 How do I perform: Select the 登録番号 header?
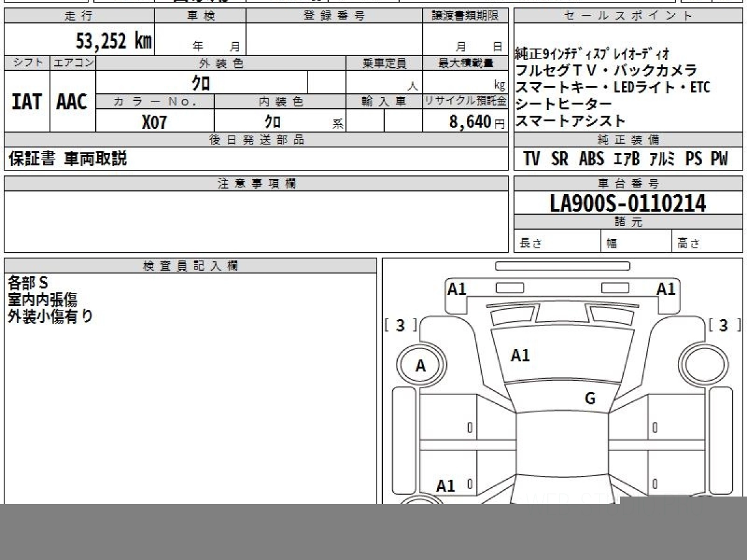coord(334,16)
